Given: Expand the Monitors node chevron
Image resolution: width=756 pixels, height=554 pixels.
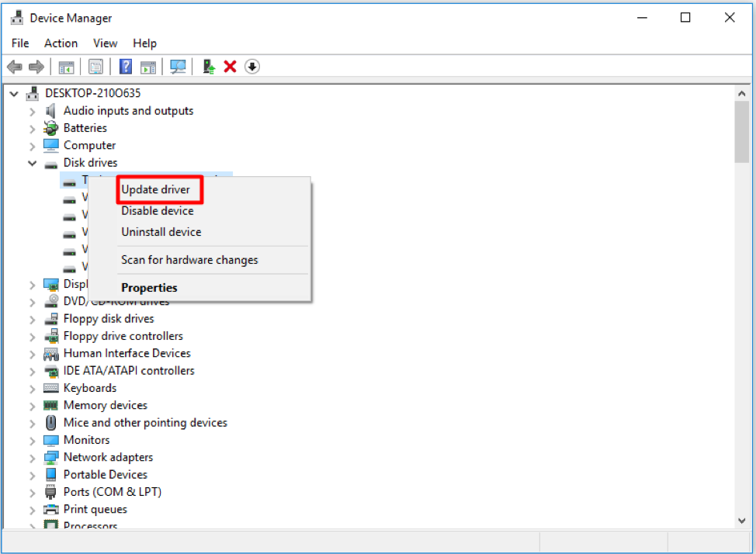Looking at the screenshot, I should 33,441.
